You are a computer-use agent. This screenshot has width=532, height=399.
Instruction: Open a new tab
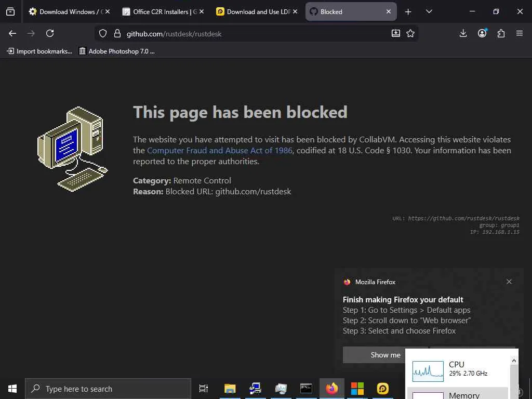[x=408, y=12]
